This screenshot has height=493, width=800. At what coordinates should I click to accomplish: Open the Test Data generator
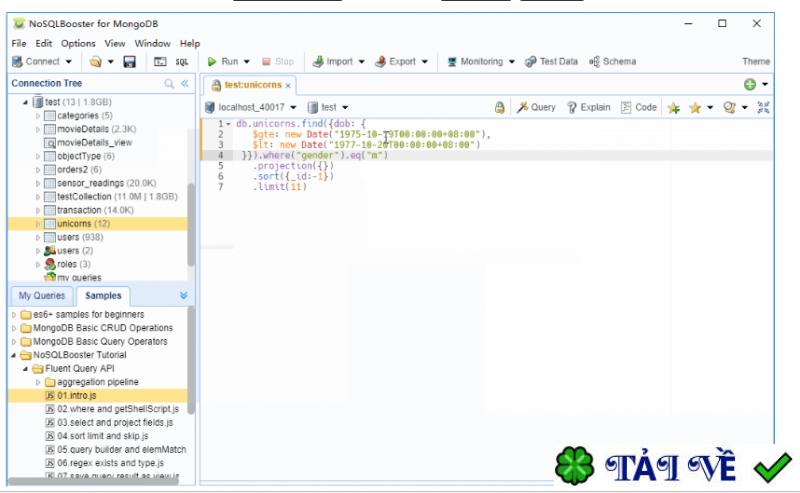[x=551, y=62]
